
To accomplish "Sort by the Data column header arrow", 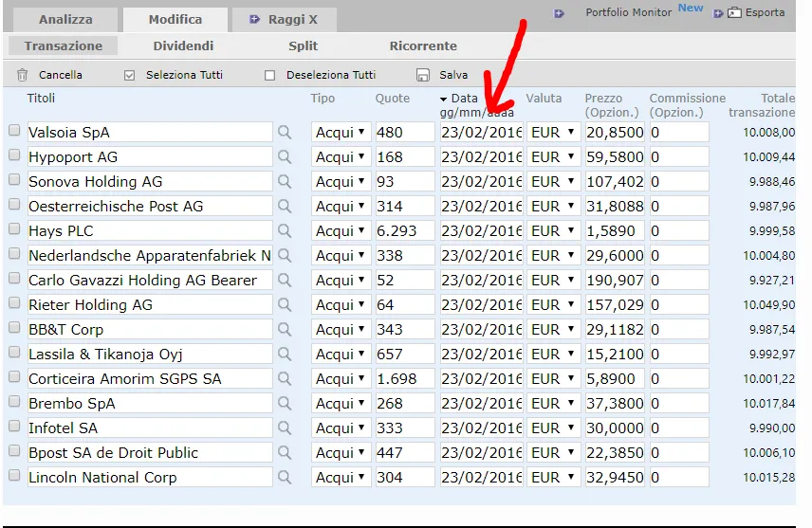I will tap(443, 99).
